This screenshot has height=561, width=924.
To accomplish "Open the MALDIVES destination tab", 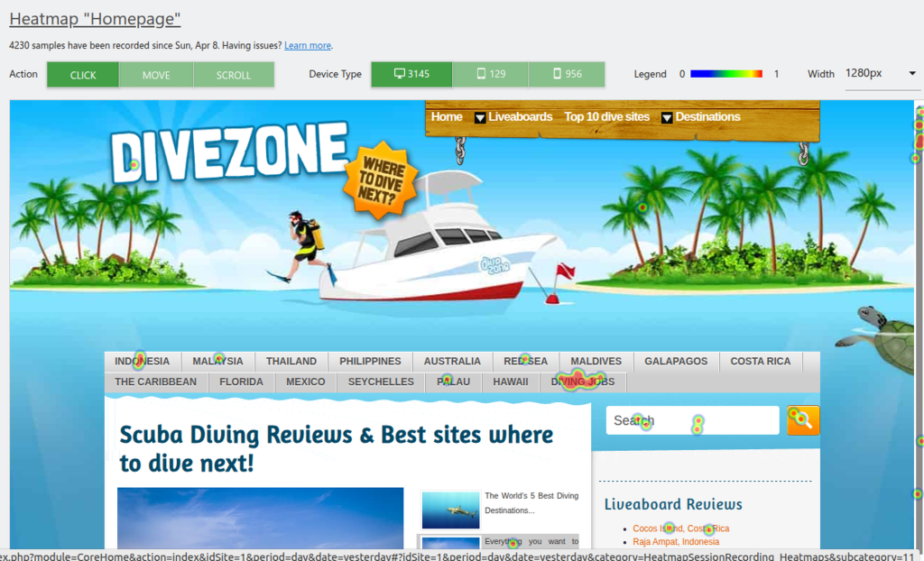I will point(596,362).
